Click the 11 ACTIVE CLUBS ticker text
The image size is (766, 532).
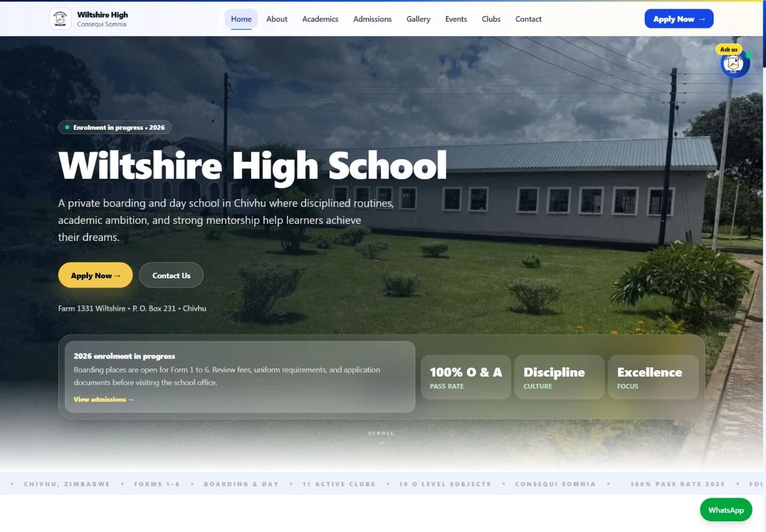coord(339,484)
